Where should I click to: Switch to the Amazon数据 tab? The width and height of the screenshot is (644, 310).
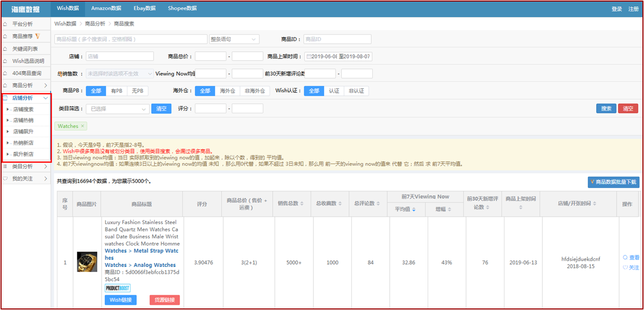(x=106, y=8)
